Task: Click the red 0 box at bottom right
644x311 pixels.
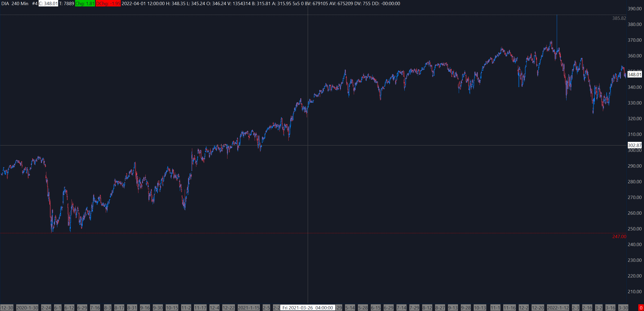Action: click(x=641, y=308)
